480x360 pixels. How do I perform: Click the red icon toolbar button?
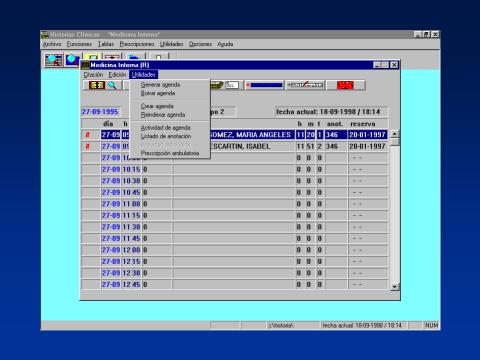345,85
